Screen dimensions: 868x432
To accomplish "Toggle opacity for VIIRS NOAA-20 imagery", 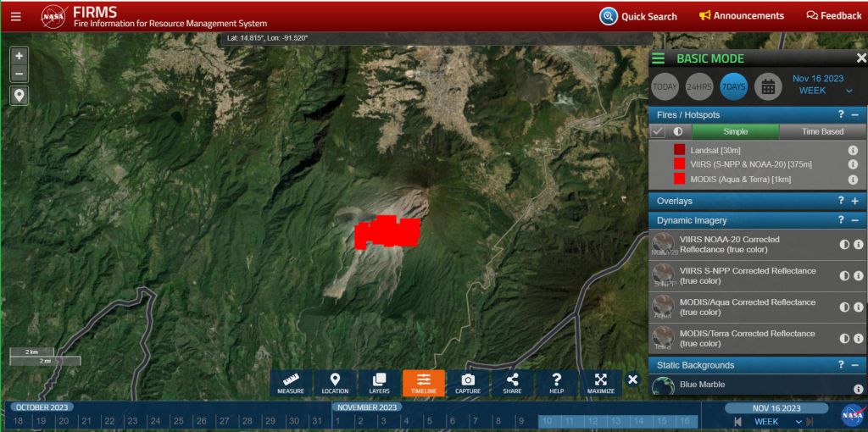I will (x=844, y=244).
